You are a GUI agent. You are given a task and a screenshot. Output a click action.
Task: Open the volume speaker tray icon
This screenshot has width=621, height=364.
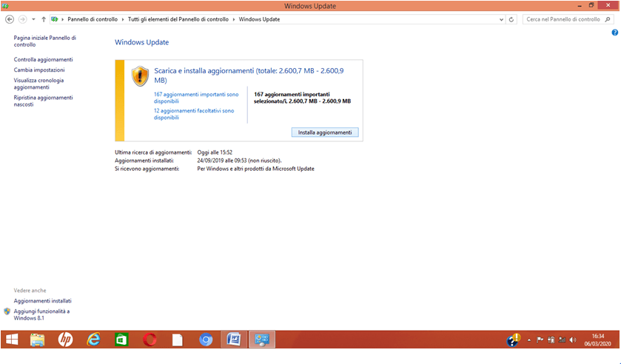coord(573,340)
